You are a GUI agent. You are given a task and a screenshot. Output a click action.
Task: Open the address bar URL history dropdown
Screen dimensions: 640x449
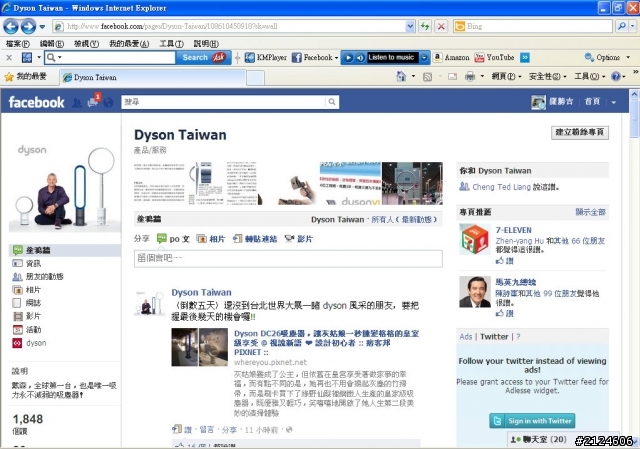coord(410,27)
